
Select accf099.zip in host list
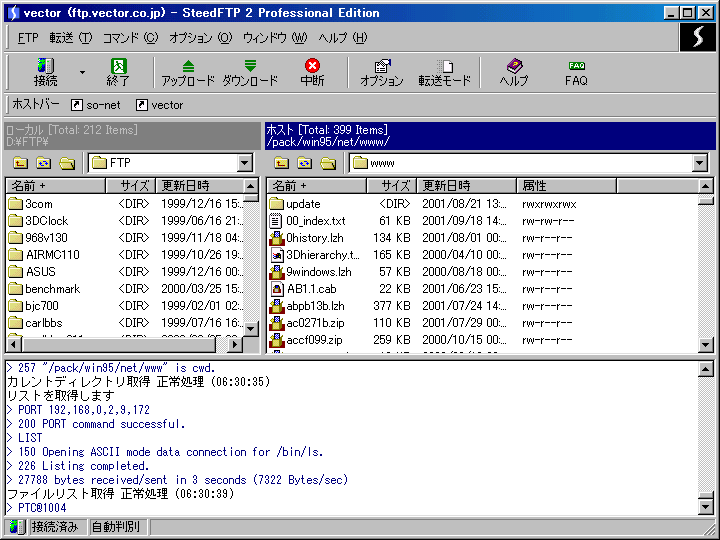[306, 340]
